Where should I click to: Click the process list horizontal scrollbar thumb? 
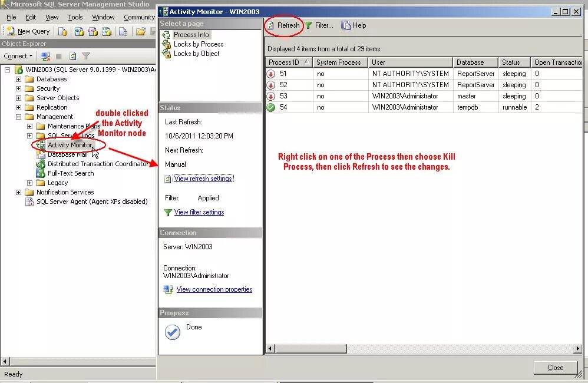[x=311, y=348]
